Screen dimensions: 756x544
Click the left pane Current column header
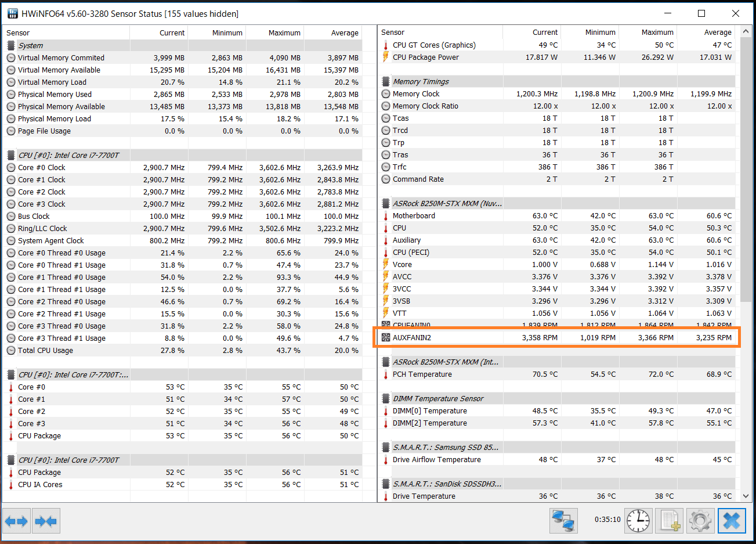pyautogui.click(x=159, y=33)
